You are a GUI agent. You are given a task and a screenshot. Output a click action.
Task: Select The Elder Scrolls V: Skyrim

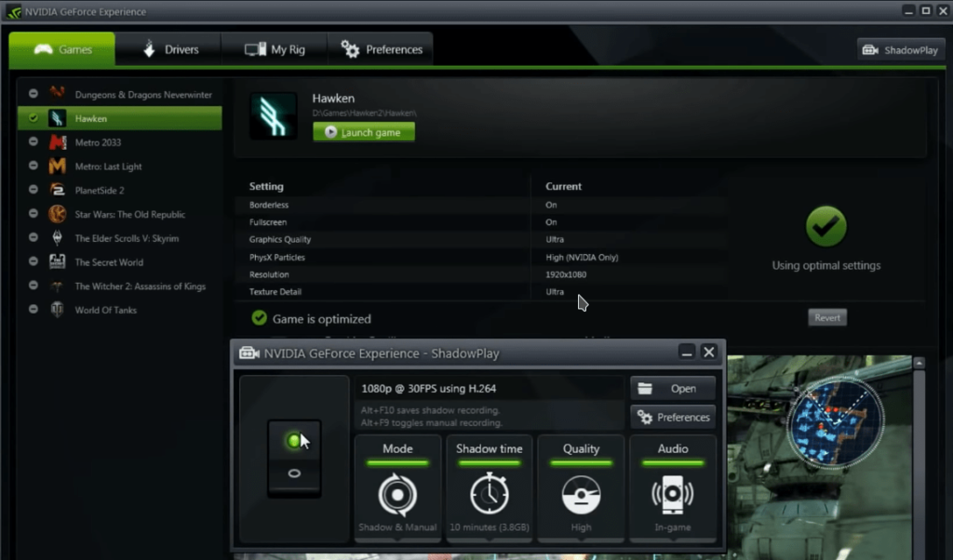pos(120,238)
